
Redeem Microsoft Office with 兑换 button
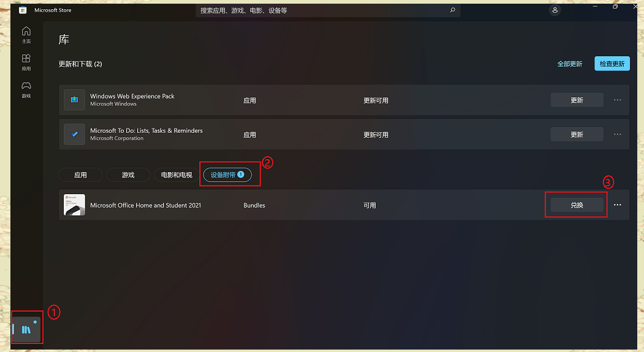tap(577, 204)
